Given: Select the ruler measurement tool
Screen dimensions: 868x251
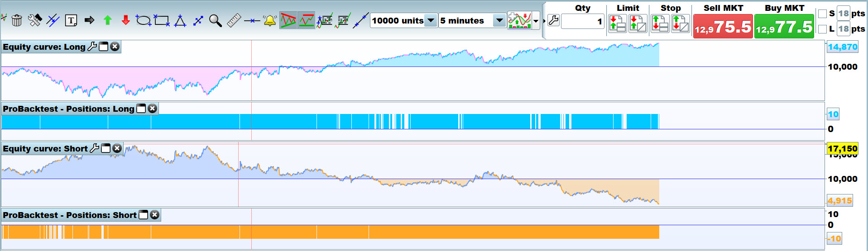Looking at the screenshot, I should (x=234, y=20).
